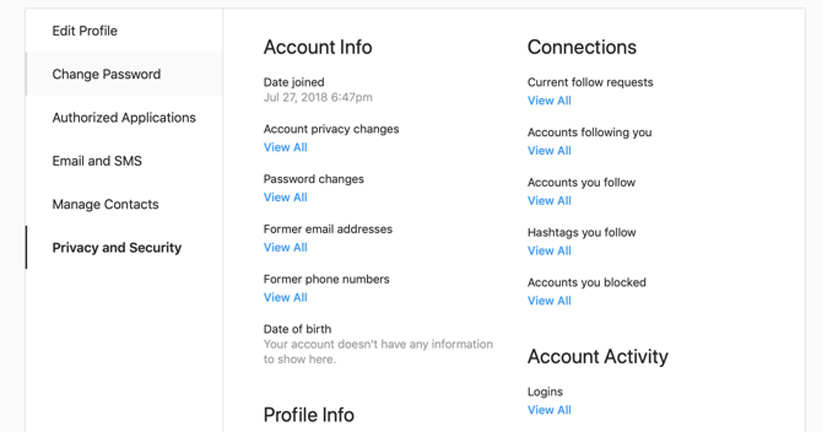View all former email addresses
Image resolution: width=822 pixels, height=432 pixels.
pyautogui.click(x=285, y=247)
